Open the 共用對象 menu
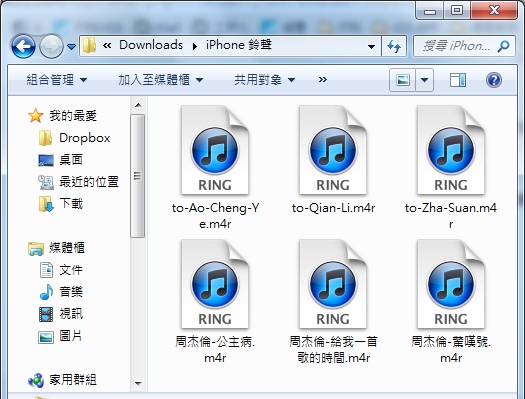The width and height of the screenshot is (525, 399). pyautogui.click(x=265, y=80)
